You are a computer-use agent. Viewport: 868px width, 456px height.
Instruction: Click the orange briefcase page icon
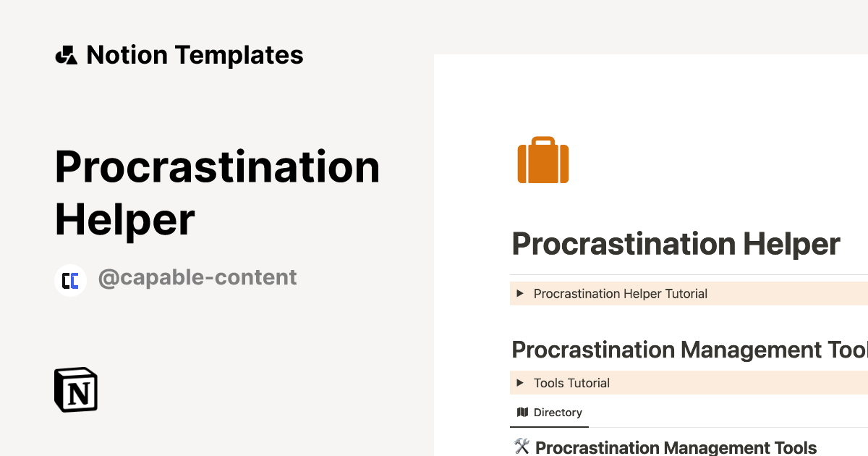click(x=543, y=159)
